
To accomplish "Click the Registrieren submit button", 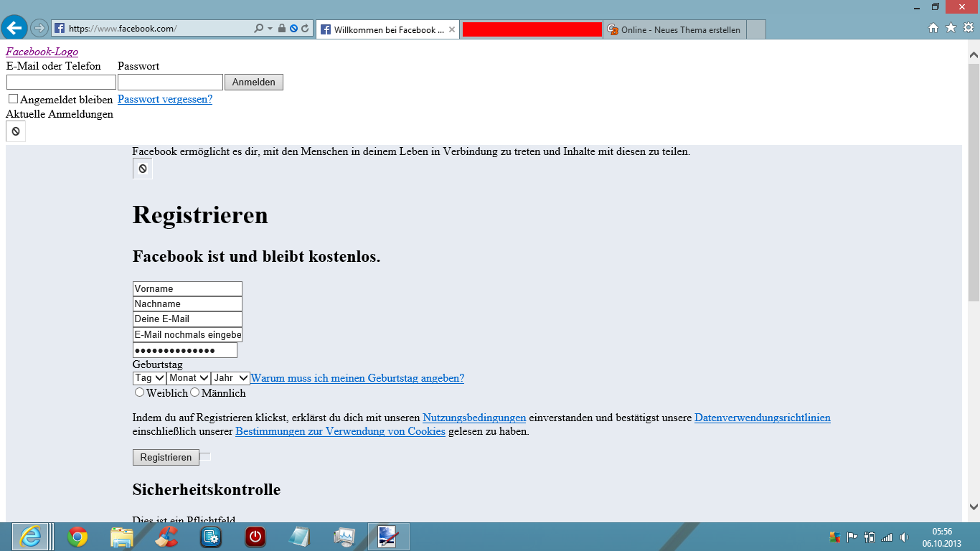I will (166, 458).
